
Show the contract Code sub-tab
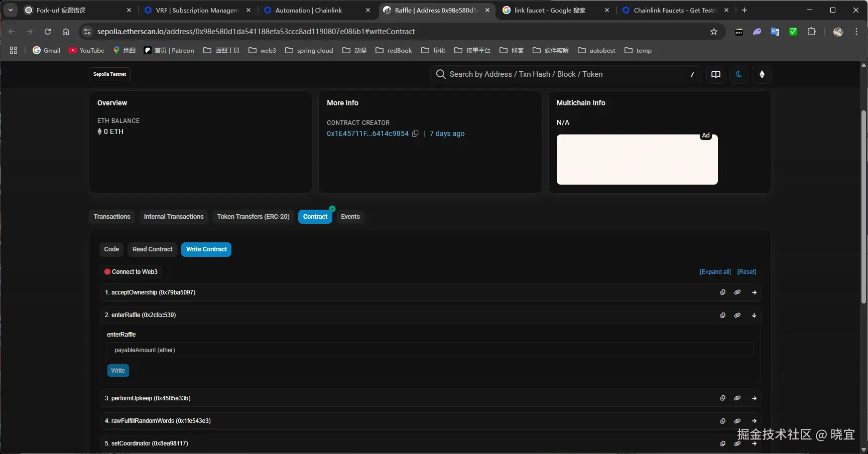coord(111,249)
